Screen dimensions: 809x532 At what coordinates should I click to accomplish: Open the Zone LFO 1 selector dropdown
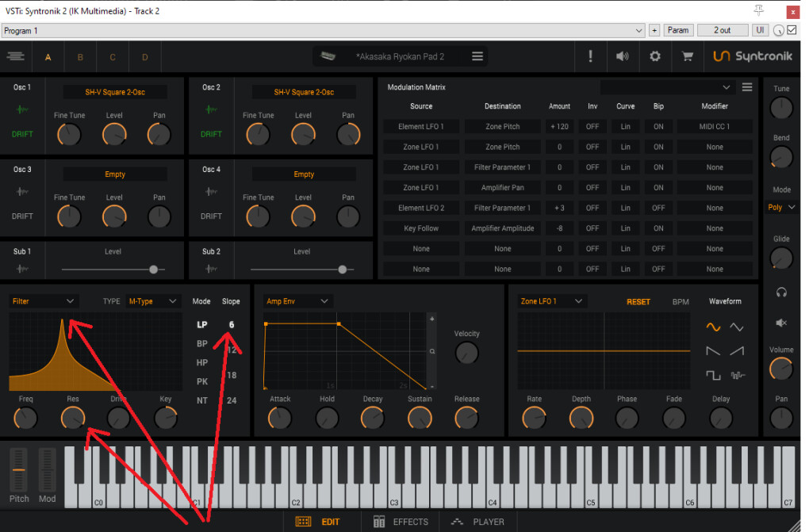coord(551,300)
